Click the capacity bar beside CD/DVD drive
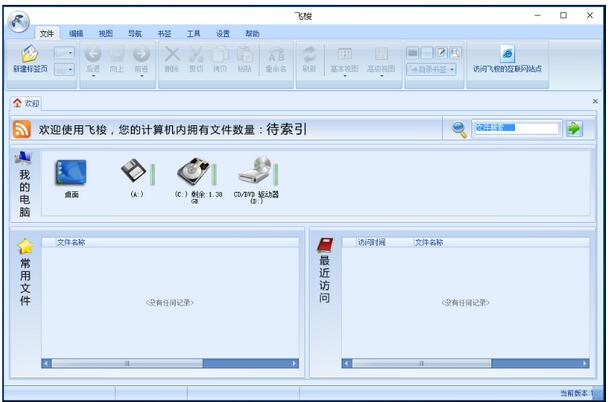Viewport: 610px width, 402px height. click(x=276, y=174)
